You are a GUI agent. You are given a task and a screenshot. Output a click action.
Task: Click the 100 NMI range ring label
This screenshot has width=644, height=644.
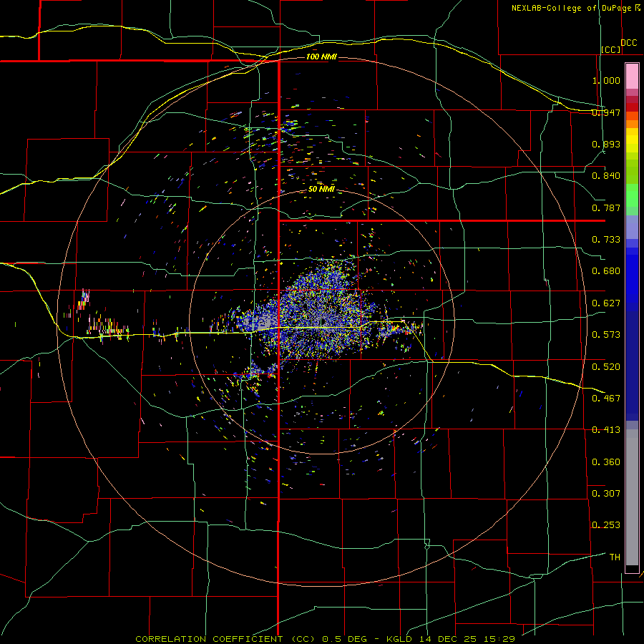(x=321, y=57)
